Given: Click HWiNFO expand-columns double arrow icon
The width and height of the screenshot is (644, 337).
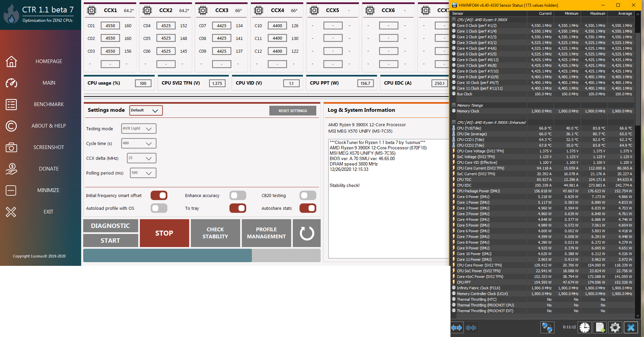Looking at the screenshot, I should coord(457,328).
